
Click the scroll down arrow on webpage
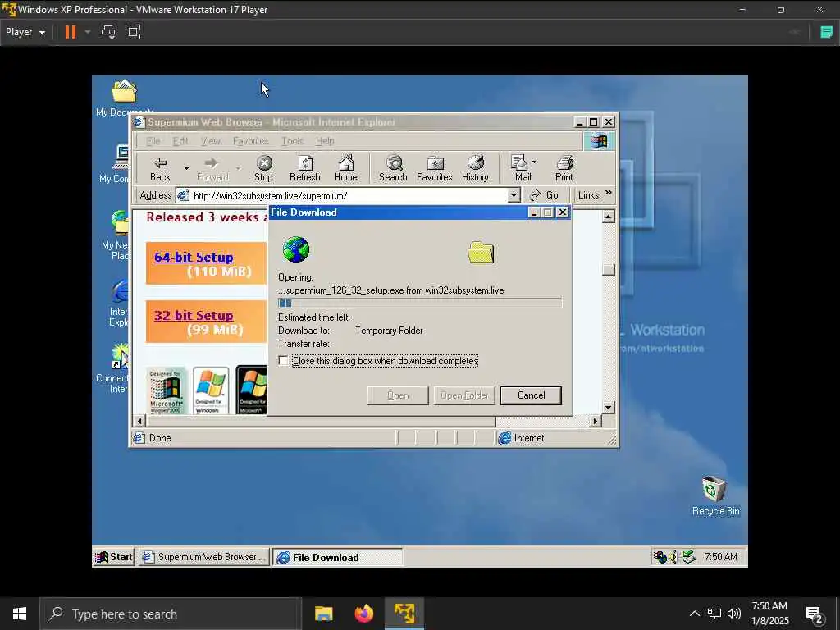coord(608,408)
